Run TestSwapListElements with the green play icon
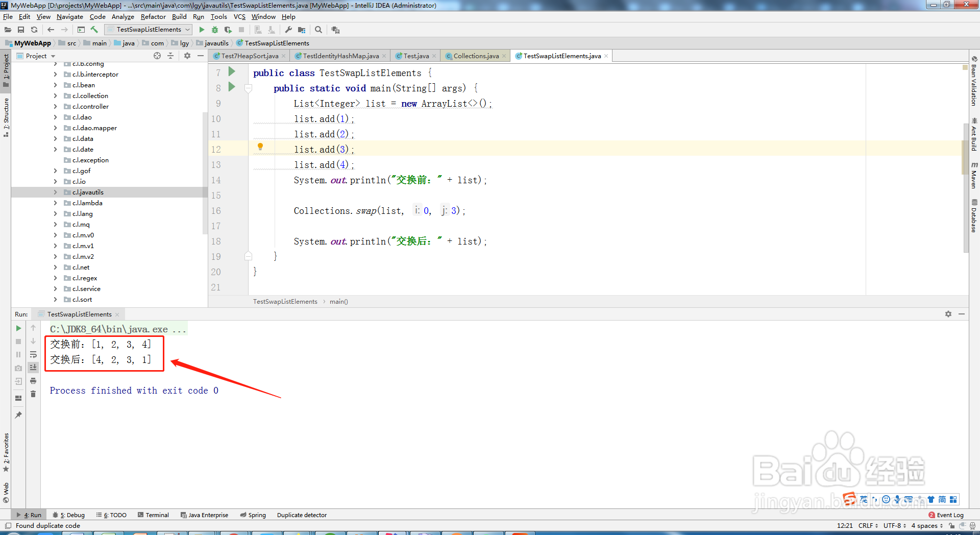This screenshot has height=535, width=980. (x=202, y=30)
